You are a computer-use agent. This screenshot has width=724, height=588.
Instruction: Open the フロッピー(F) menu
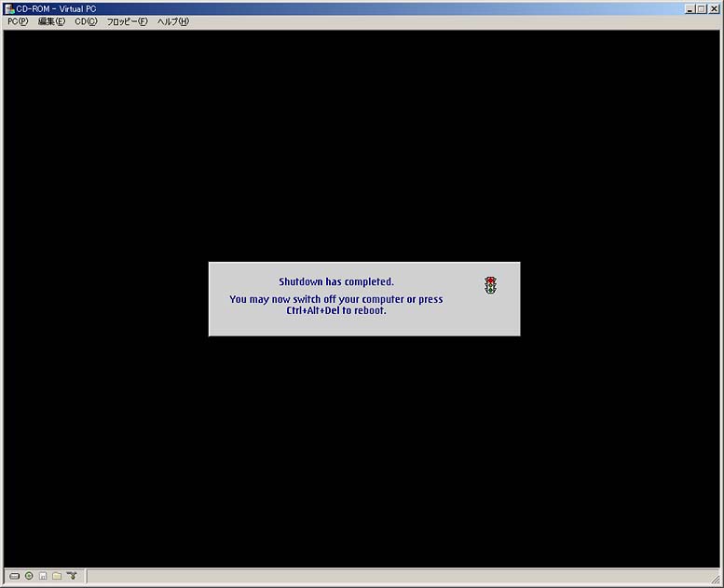(x=127, y=21)
